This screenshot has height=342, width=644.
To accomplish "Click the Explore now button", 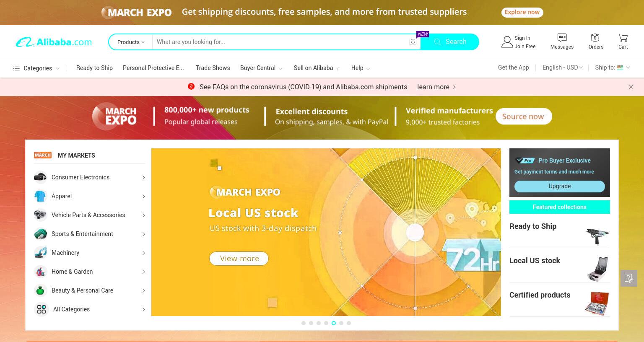I will (522, 12).
